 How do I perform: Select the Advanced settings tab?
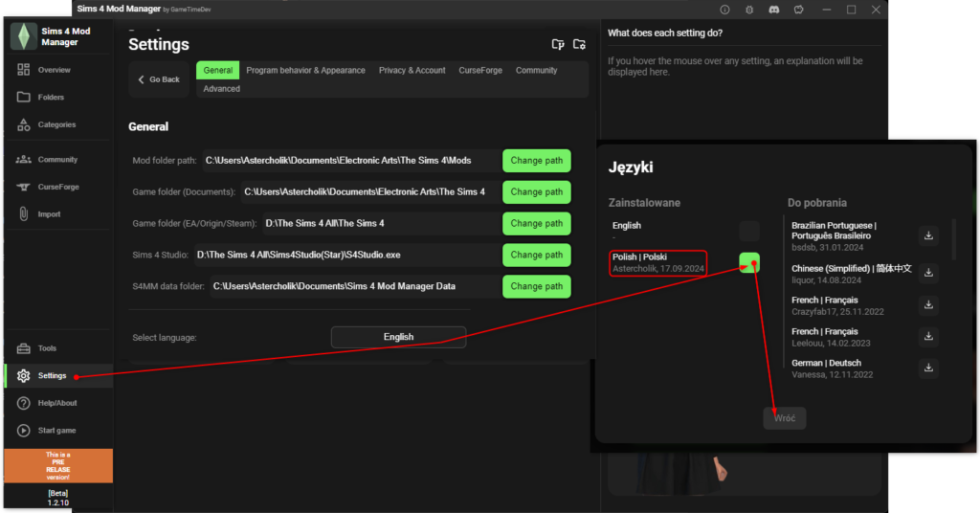coord(221,89)
